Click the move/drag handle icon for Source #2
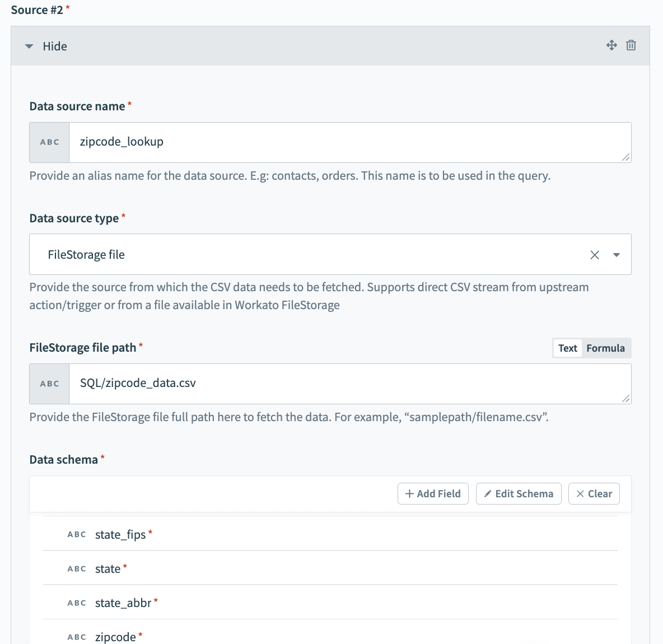This screenshot has width=663, height=644. pyautogui.click(x=611, y=45)
